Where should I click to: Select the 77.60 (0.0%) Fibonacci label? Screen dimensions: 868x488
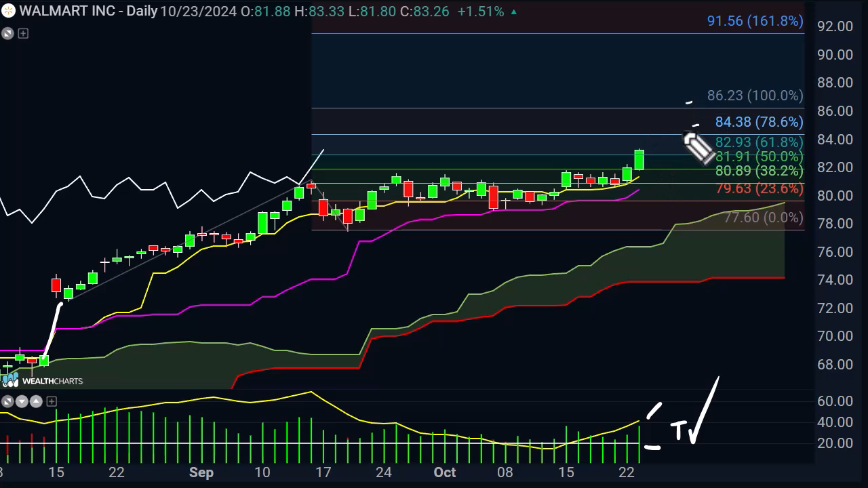763,218
